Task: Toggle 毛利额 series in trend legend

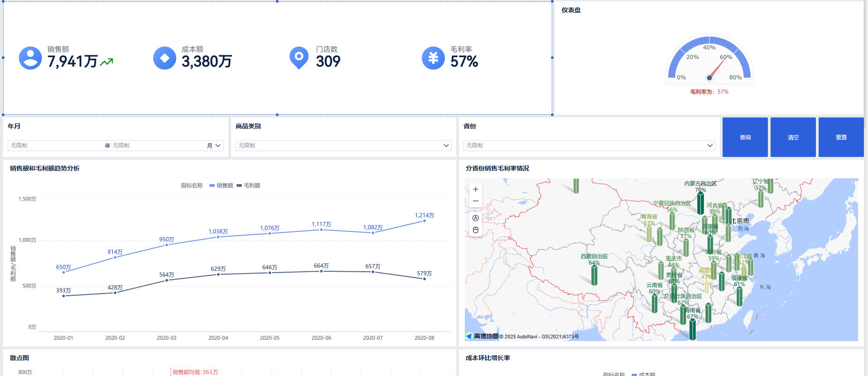Action: point(248,186)
